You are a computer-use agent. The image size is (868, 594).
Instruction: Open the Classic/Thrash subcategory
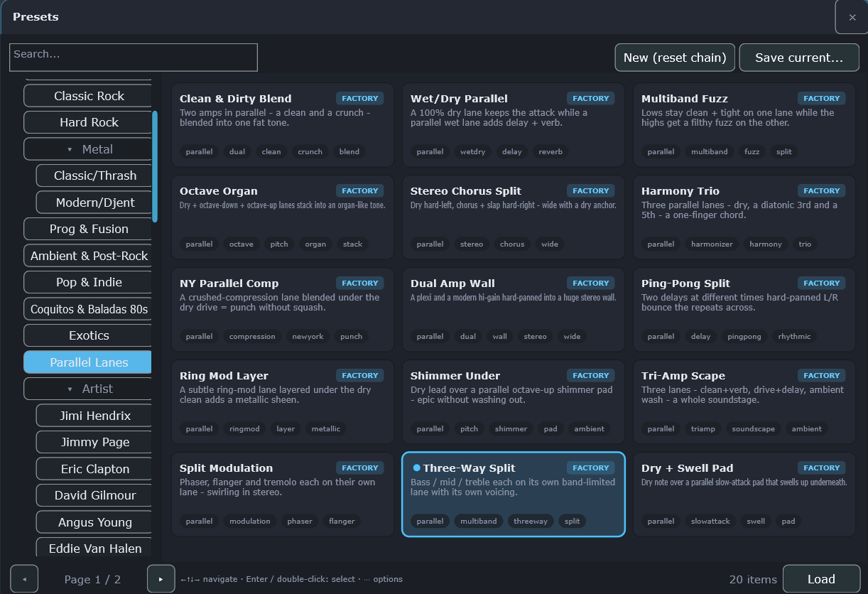95,175
